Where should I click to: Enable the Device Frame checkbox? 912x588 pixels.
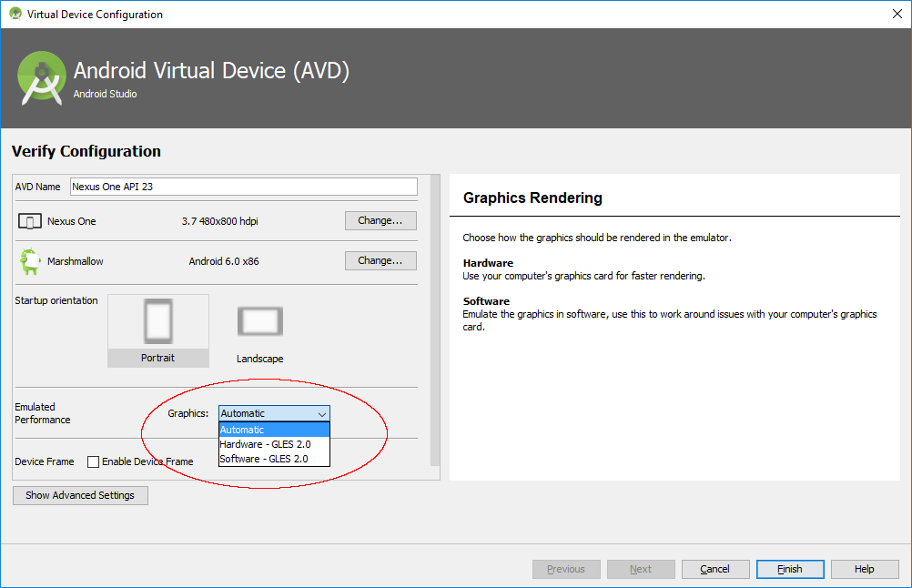click(93, 461)
